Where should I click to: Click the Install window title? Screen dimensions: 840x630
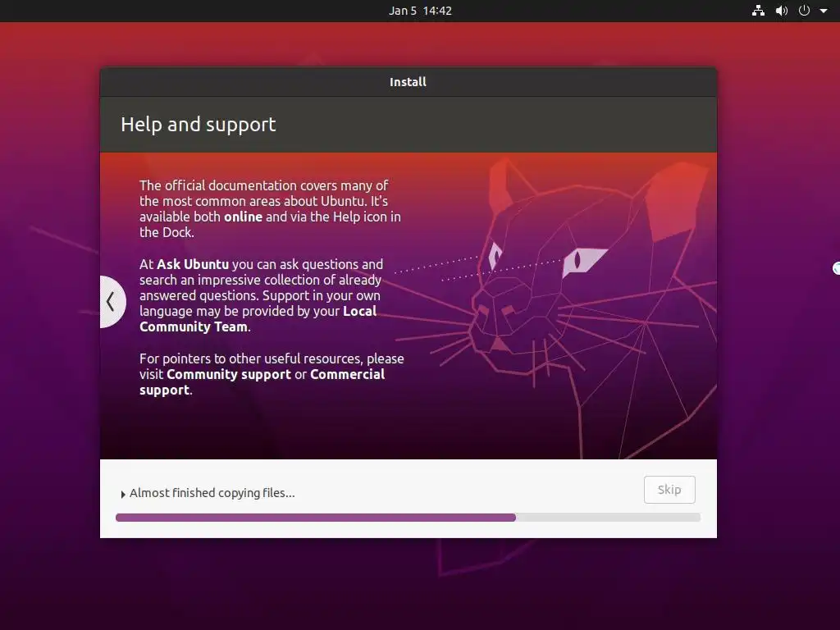408,82
